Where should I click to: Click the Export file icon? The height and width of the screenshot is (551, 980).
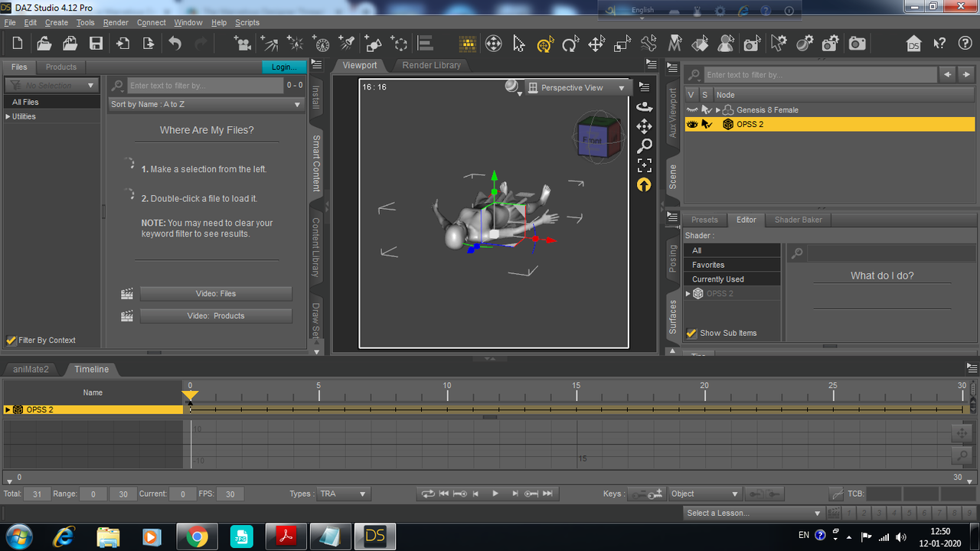pos(149,44)
